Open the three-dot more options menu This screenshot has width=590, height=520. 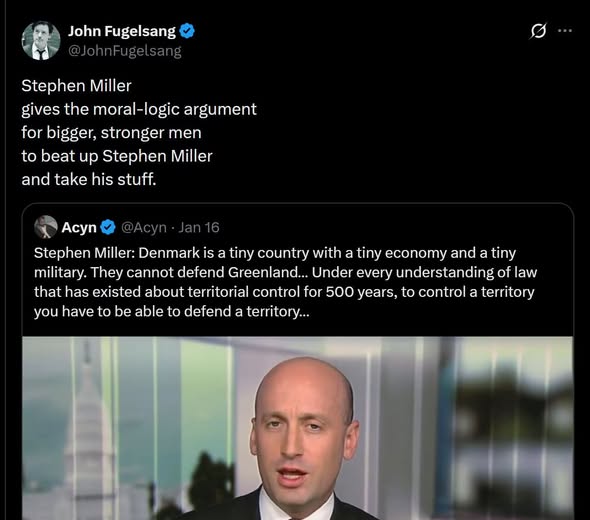(x=565, y=31)
